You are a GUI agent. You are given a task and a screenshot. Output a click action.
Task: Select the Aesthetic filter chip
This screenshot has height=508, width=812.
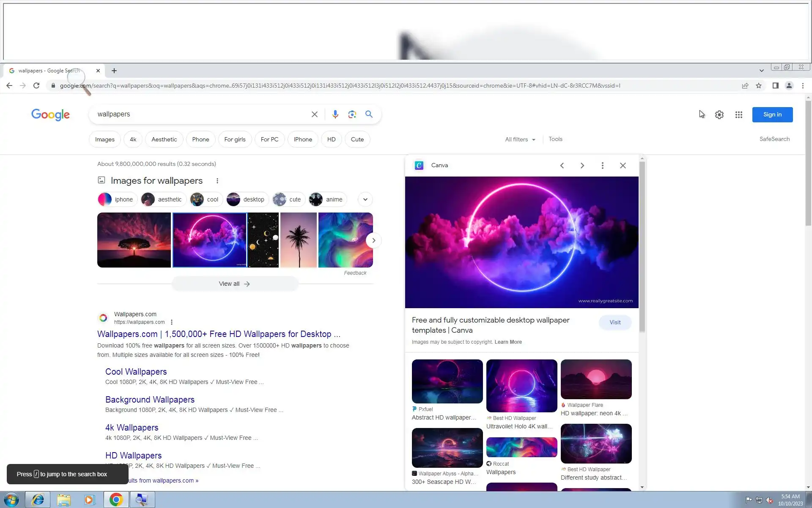(x=164, y=139)
